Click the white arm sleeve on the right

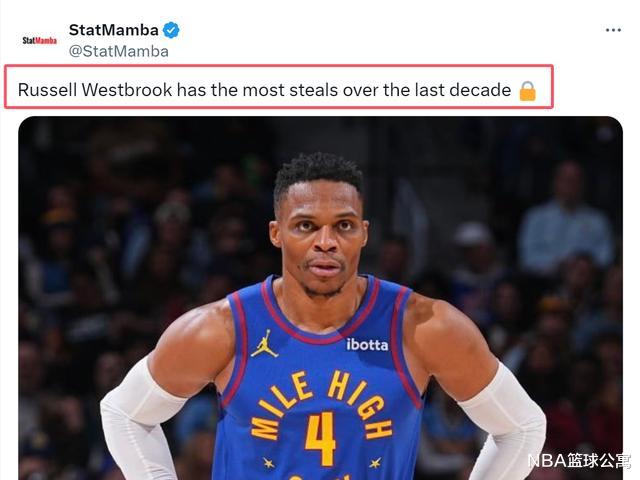504,420
